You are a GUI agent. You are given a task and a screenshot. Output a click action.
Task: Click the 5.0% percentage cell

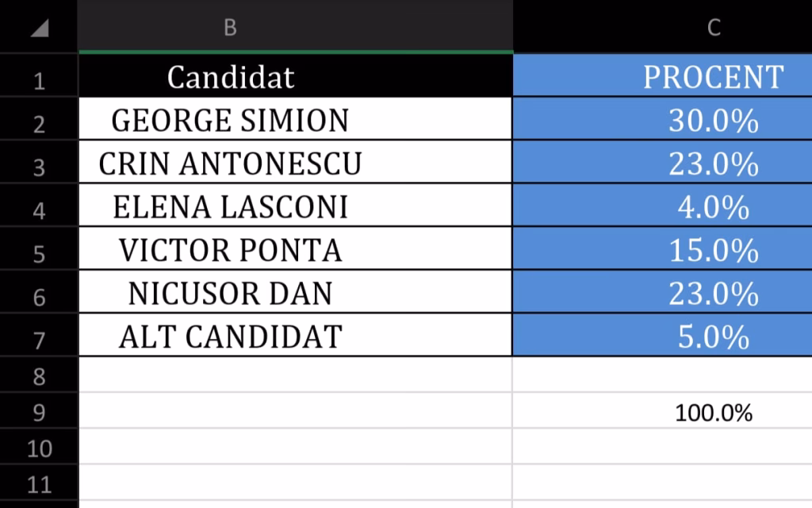[x=713, y=337]
